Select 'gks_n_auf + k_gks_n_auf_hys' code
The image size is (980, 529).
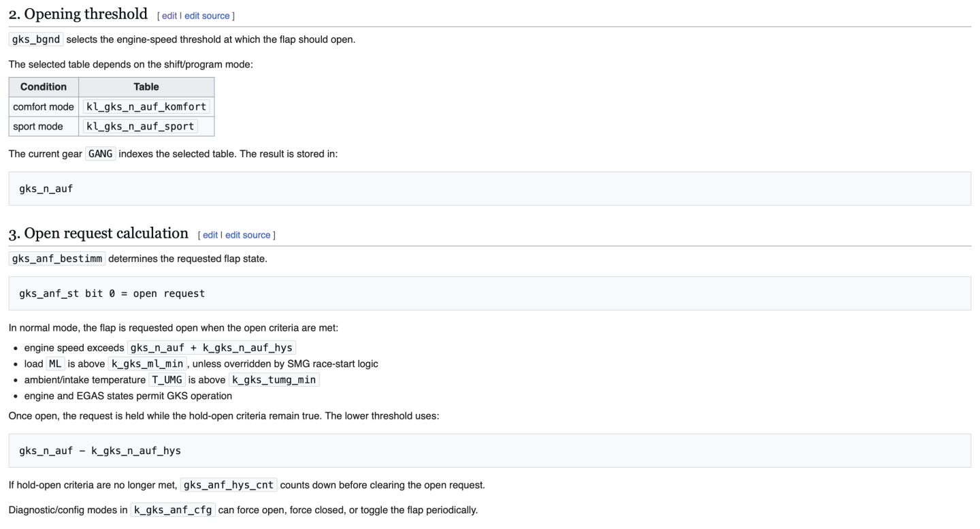tap(211, 348)
